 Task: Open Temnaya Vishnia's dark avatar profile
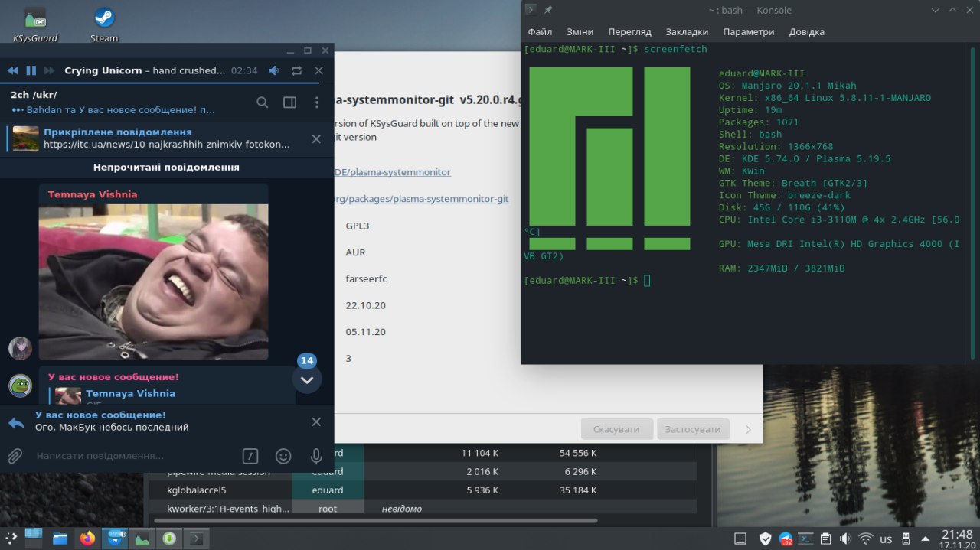click(21, 348)
